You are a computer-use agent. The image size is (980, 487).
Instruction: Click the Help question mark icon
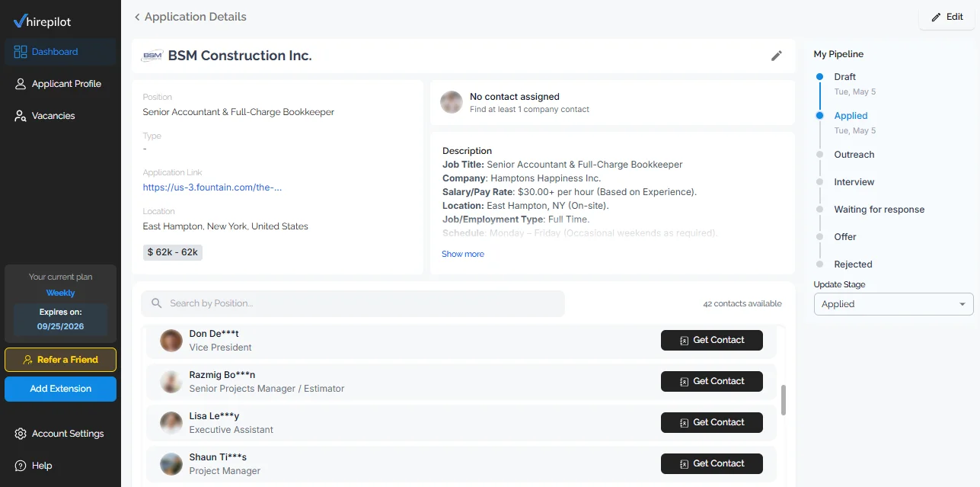pyautogui.click(x=21, y=466)
